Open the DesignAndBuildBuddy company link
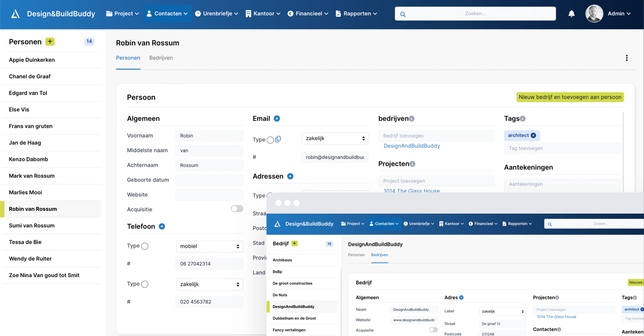The height and width of the screenshot is (336, 644). point(412,146)
